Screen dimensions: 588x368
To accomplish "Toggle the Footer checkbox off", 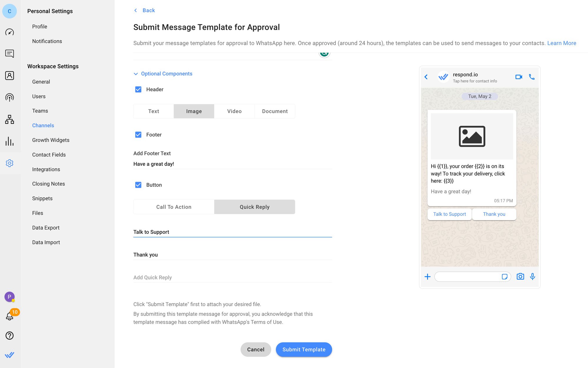I will pos(138,135).
